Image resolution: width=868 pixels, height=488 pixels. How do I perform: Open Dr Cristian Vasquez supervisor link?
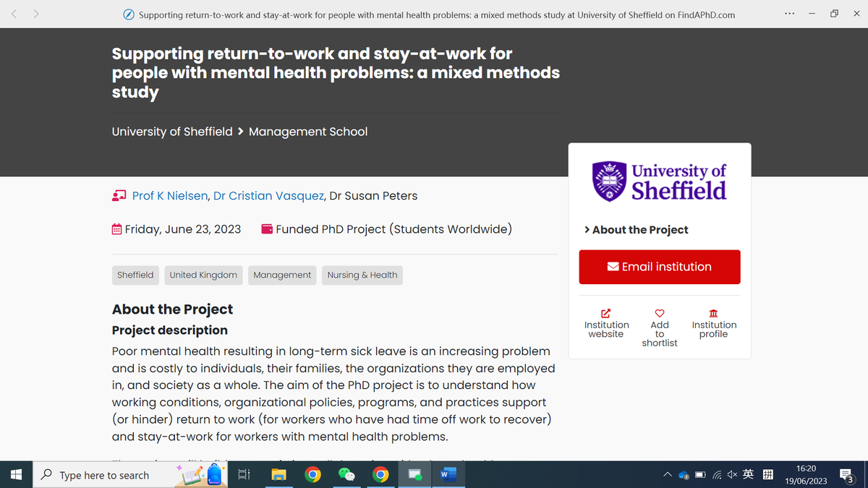pyautogui.click(x=269, y=196)
